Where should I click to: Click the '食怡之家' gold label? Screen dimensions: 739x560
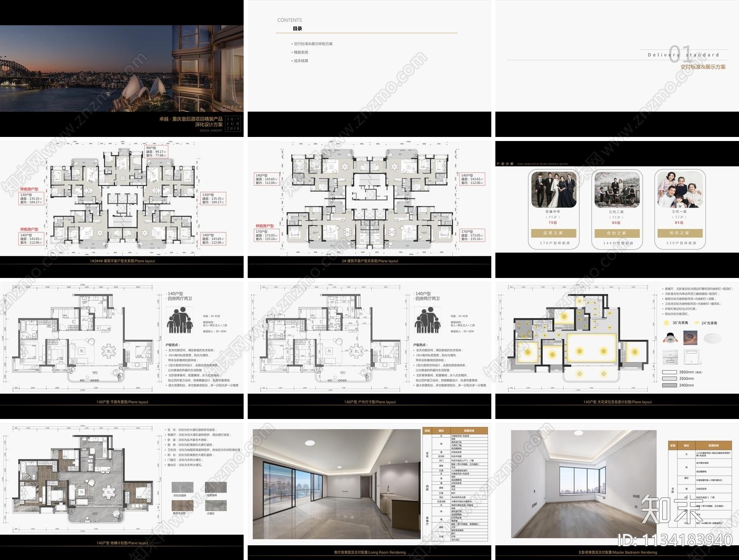coord(616,233)
